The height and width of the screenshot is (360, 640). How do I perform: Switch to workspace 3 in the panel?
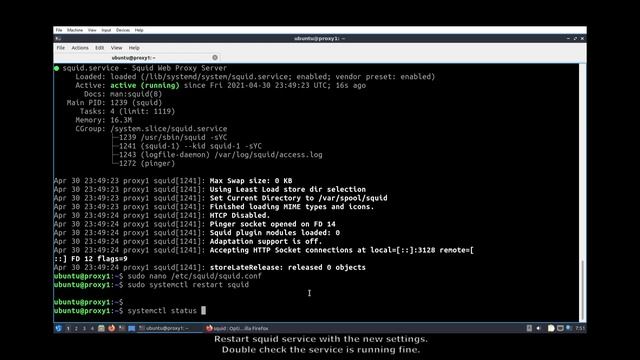tap(84, 328)
